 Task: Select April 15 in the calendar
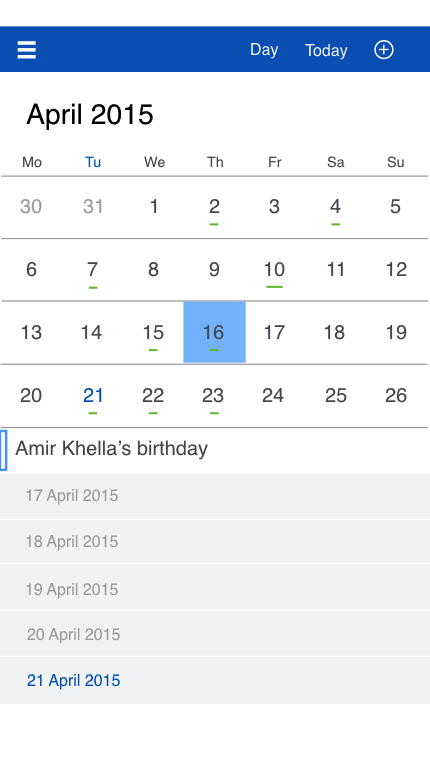153,333
